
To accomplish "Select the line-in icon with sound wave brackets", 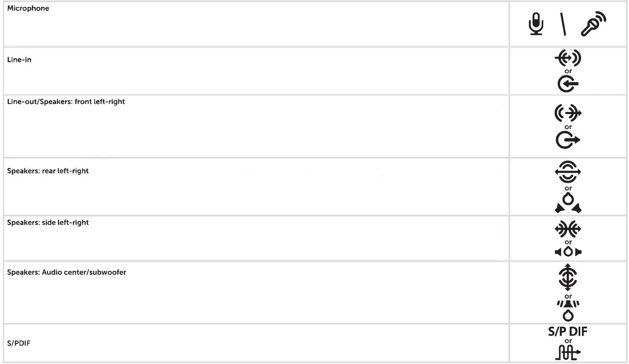I will pos(568,58).
